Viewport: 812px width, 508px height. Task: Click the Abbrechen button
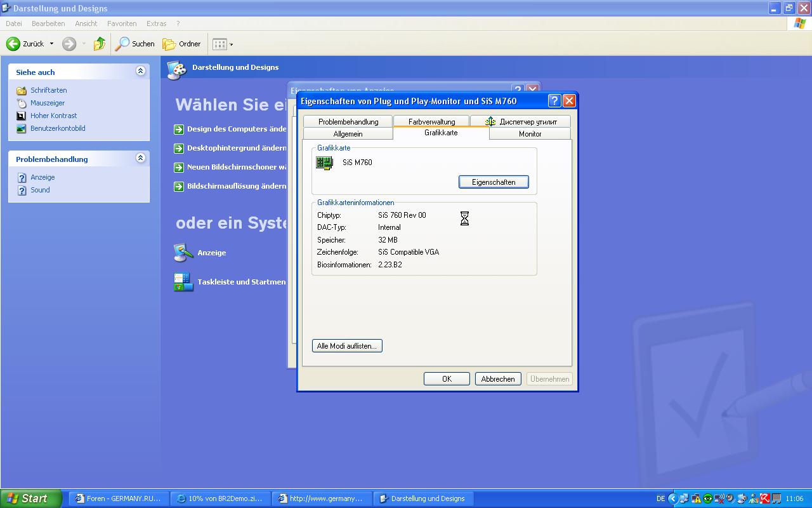point(498,379)
